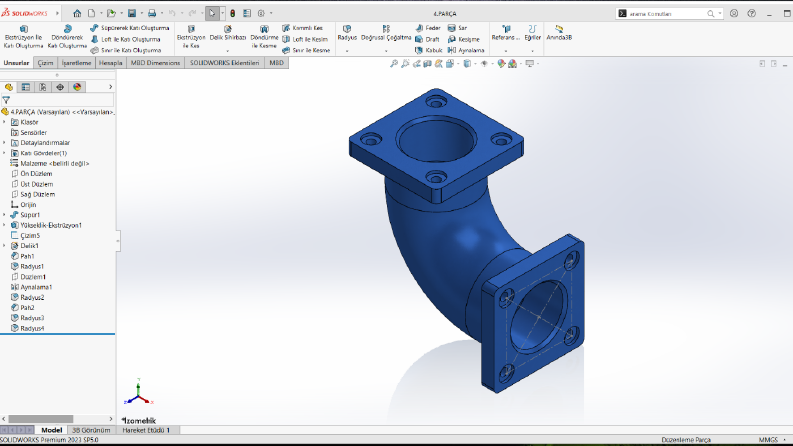Screen dimensions: 793x446
Task: Choose Loft ile Katı Oluşturma command
Action: coord(125,39)
